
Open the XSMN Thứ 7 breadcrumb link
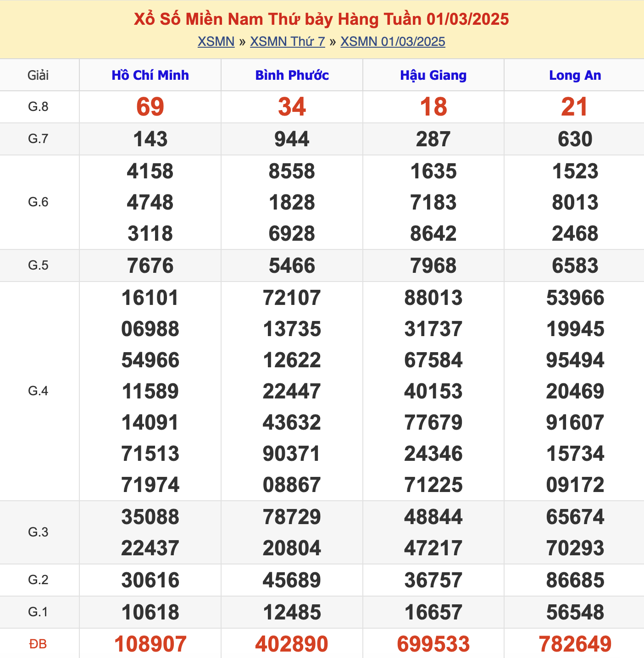pyautogui.click(x=288, y=42)
